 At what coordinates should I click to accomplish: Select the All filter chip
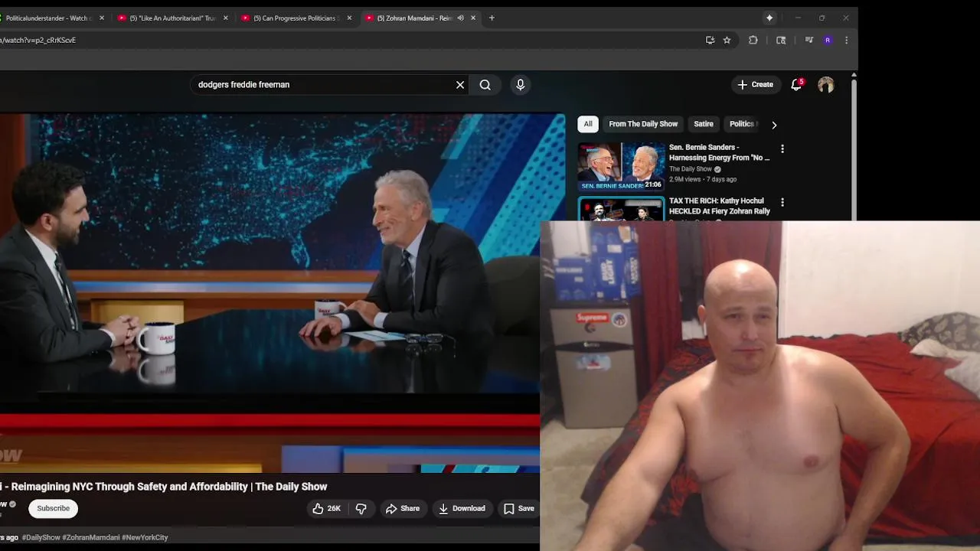click(x=588, y=124)
